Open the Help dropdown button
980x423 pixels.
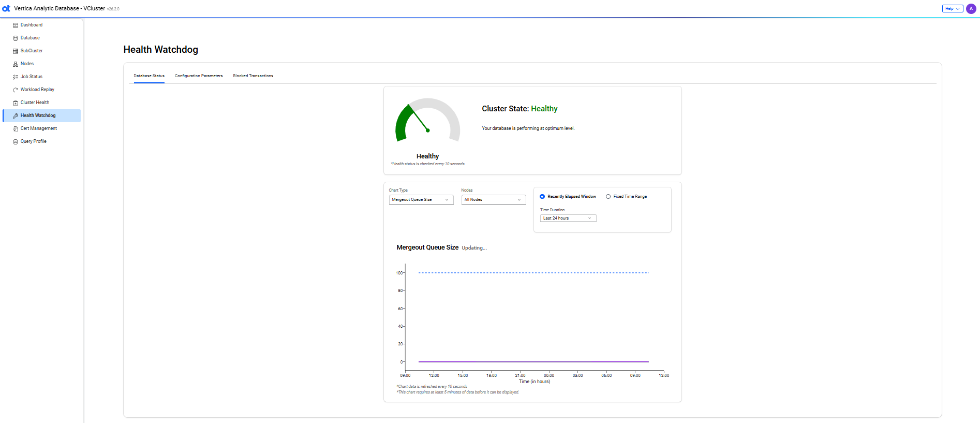point(952,8)
